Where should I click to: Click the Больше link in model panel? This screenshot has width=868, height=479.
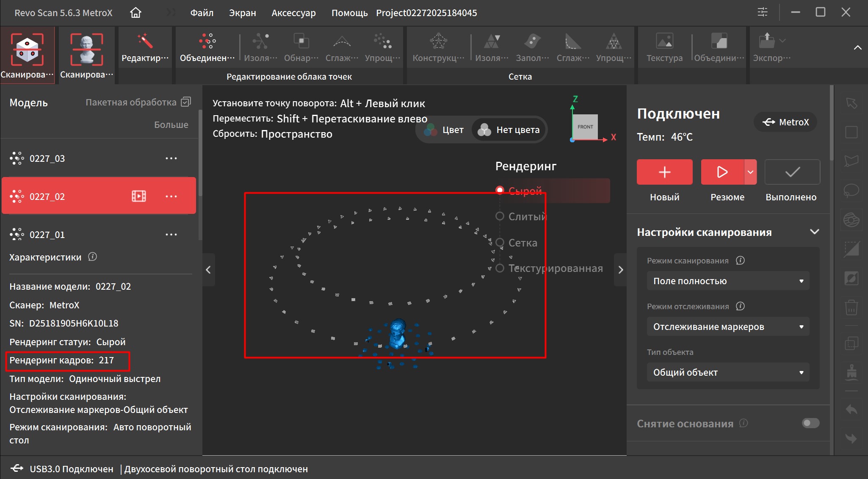(171, 125)
